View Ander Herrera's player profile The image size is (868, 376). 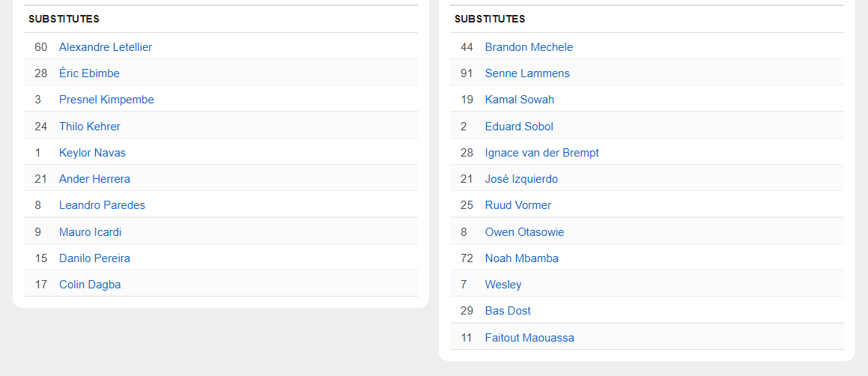tap(94, 179)
